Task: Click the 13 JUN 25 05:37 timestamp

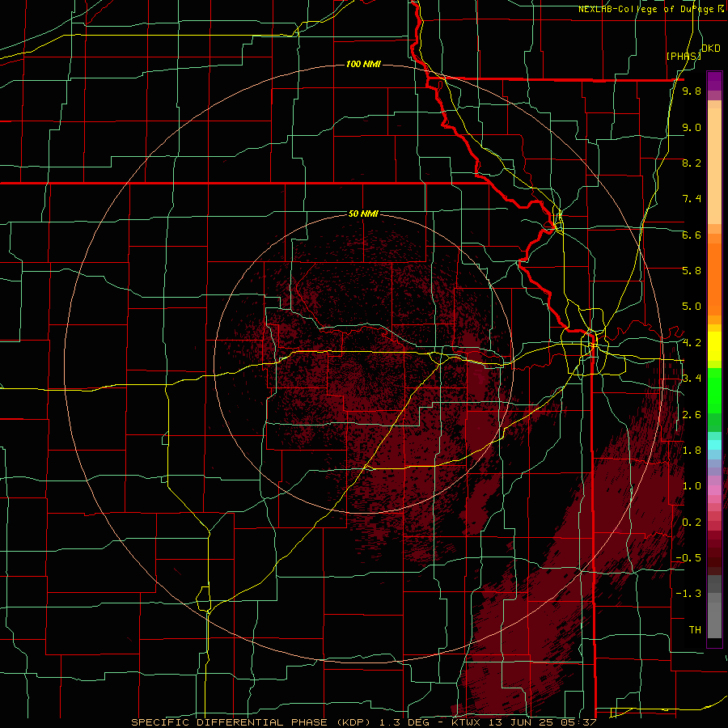Action: click(544, 722)
